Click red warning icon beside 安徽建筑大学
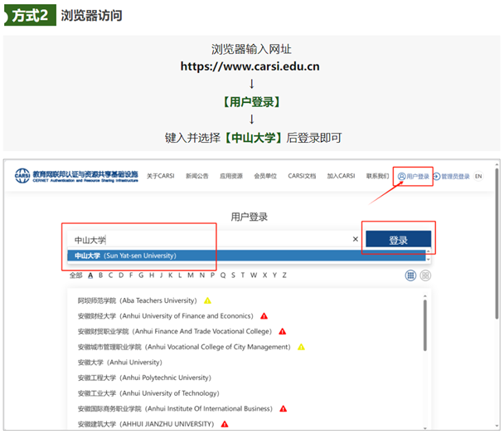Image resolution: width=504 pixels, height=439 pixels. pyautogui.click(x=225, y=424)
